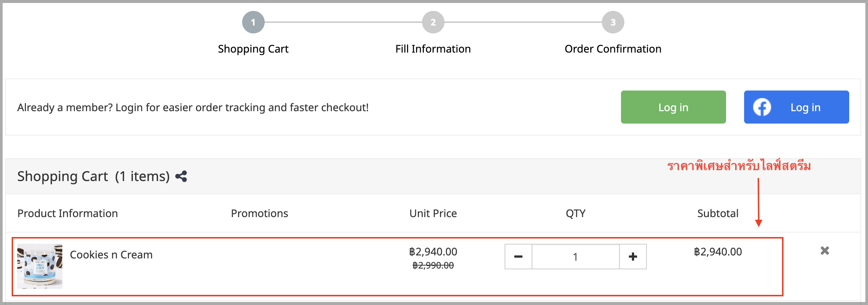The width and height of the screenshot is (868, 305).
Task: Decrease quantity with minus button
Action: [518, 257]
